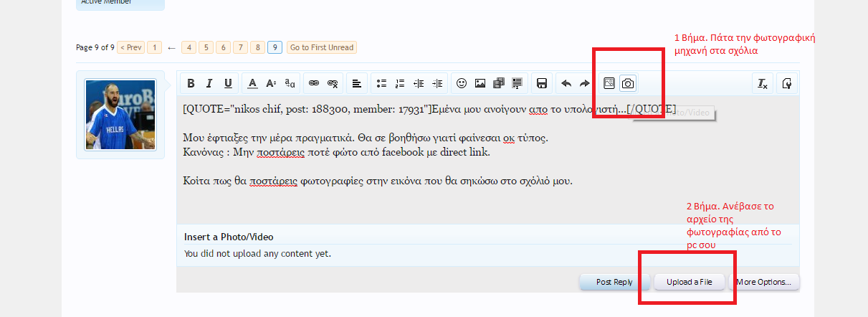Undo the last edit
868x317 pixels.
(x=566, y=84)
